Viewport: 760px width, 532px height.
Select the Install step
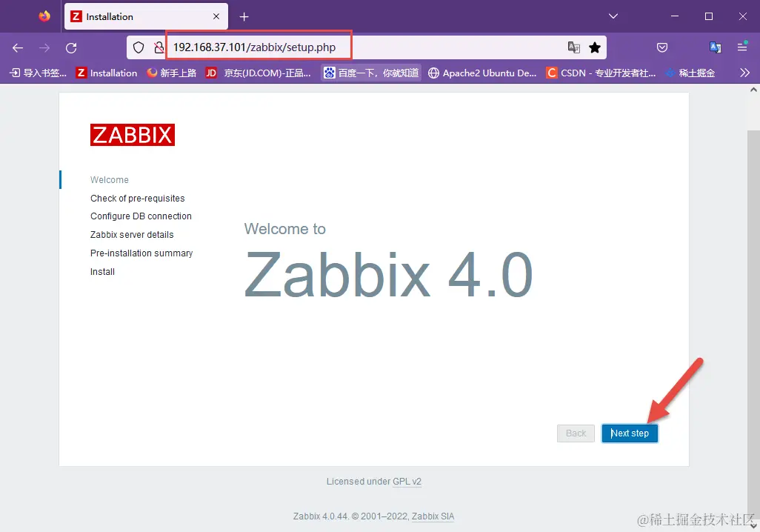102,272
